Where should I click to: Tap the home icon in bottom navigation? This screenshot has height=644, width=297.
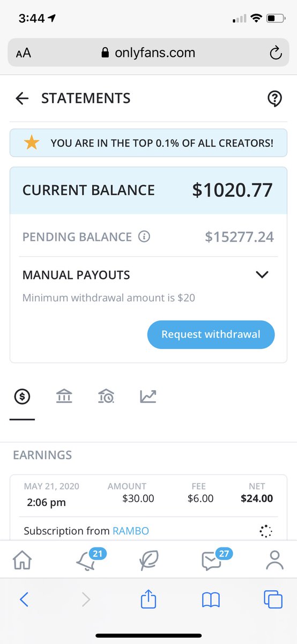22,561
